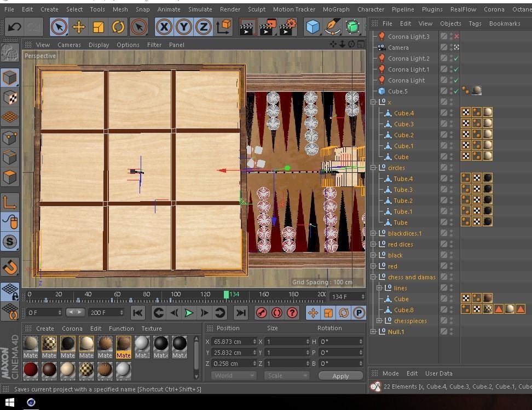
Task: Click Render View clapboard icon
Action: pos(247,27)
